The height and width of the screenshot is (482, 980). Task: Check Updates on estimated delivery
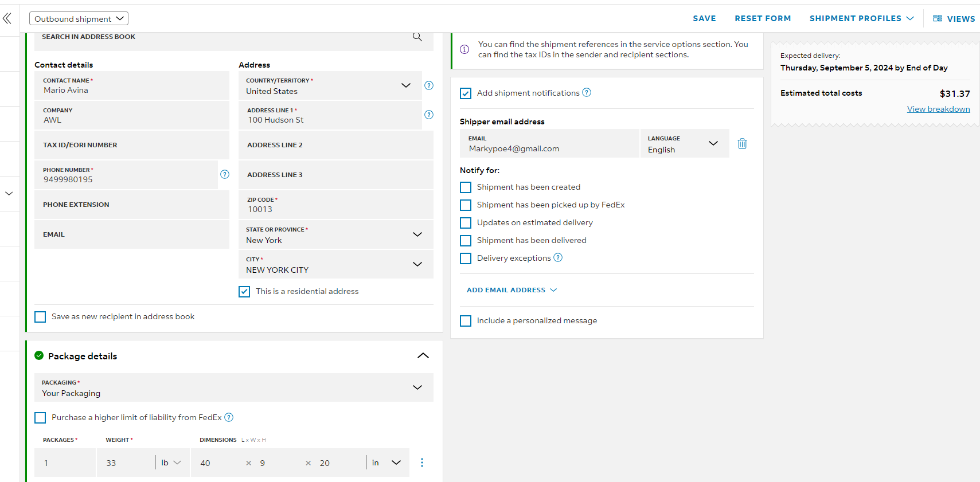[466, 223]
